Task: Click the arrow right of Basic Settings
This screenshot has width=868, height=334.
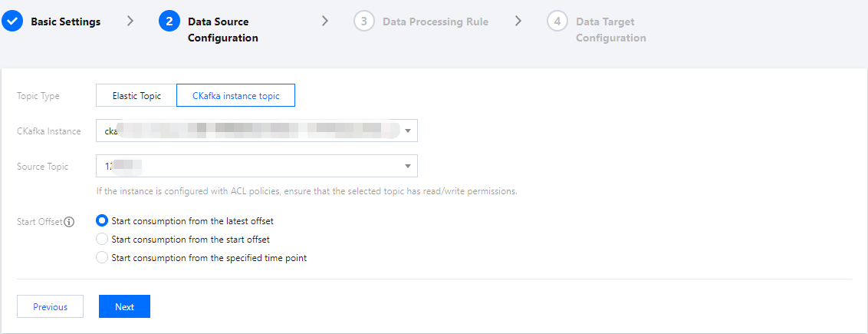Action: click(x=130, y=21)
